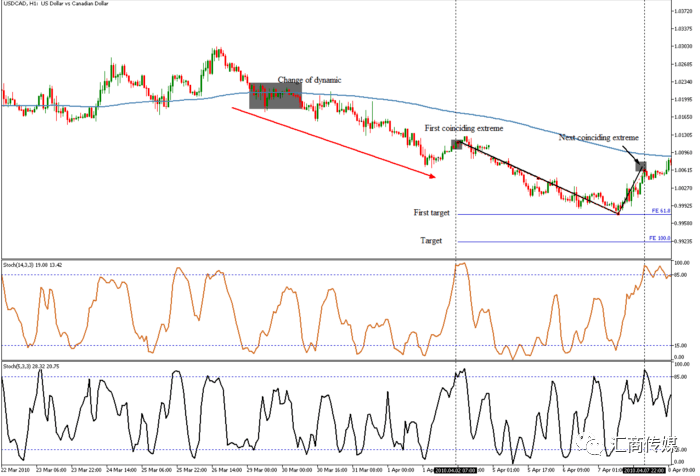700x476 pixels.
Task: Click the Stoch(5,3,3) indicator label
Action: 31,366
